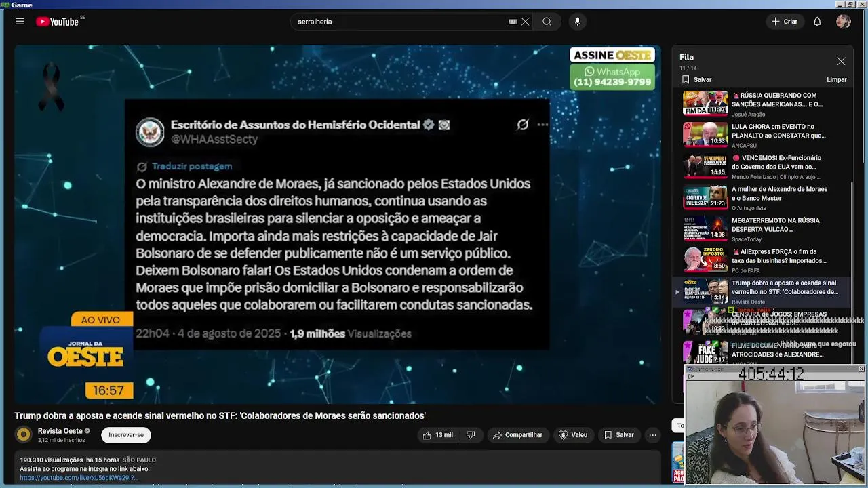Open the youtube.com/live link in description
868x488 pixels.
[x=79, y=478]
